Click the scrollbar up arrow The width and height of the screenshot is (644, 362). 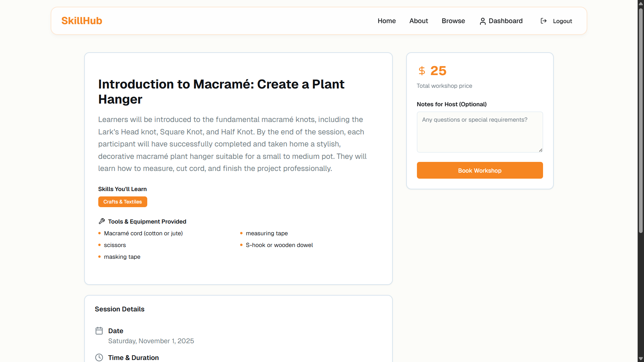(641, 3)
